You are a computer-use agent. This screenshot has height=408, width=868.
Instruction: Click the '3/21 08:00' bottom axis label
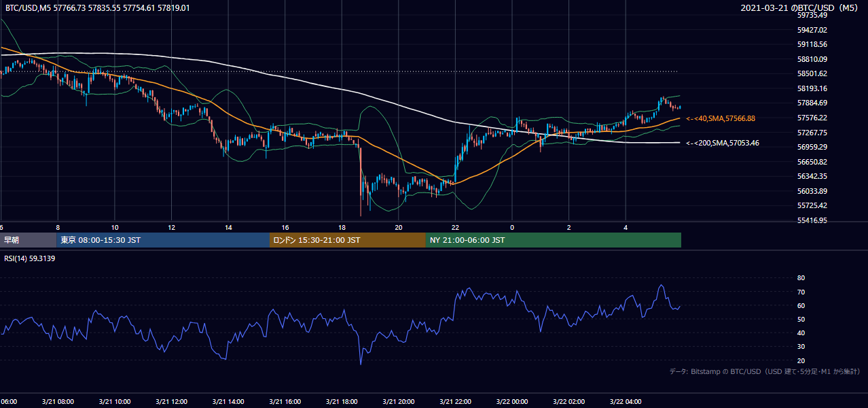[58, 401]
